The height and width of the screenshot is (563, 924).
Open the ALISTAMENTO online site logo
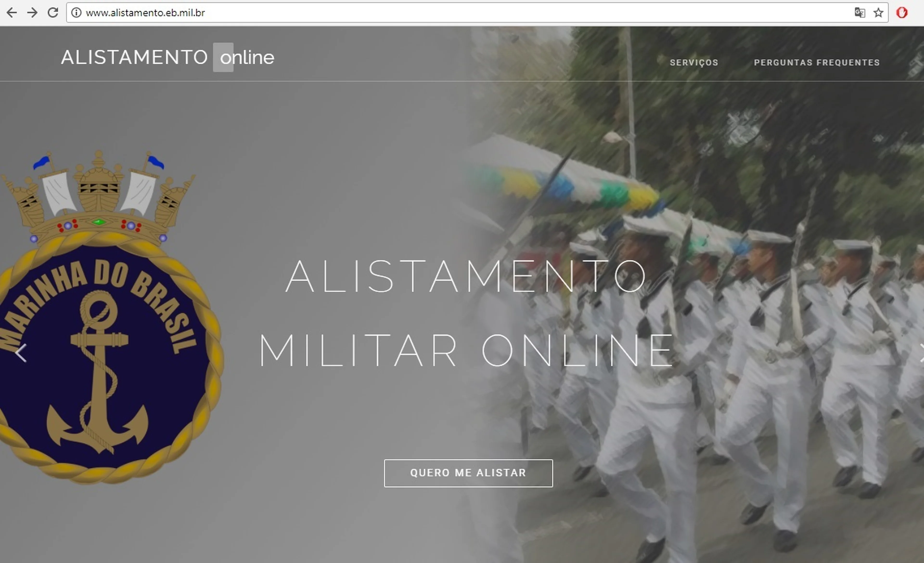(168, 57)
